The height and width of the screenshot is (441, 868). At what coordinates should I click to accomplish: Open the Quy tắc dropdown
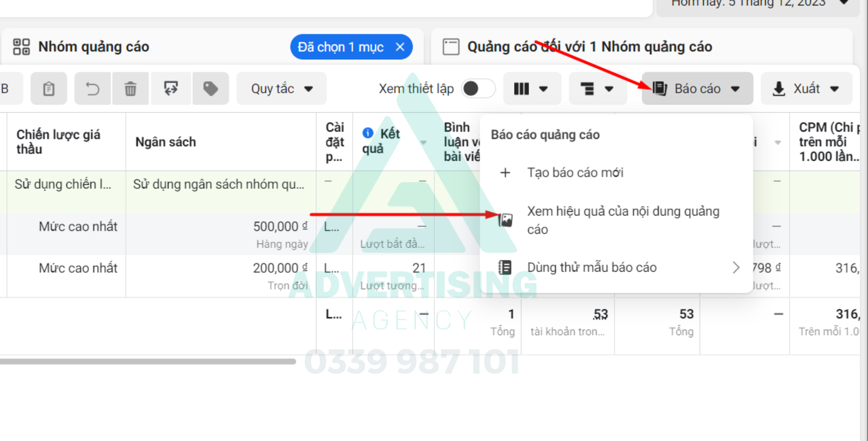pos(281,89)
